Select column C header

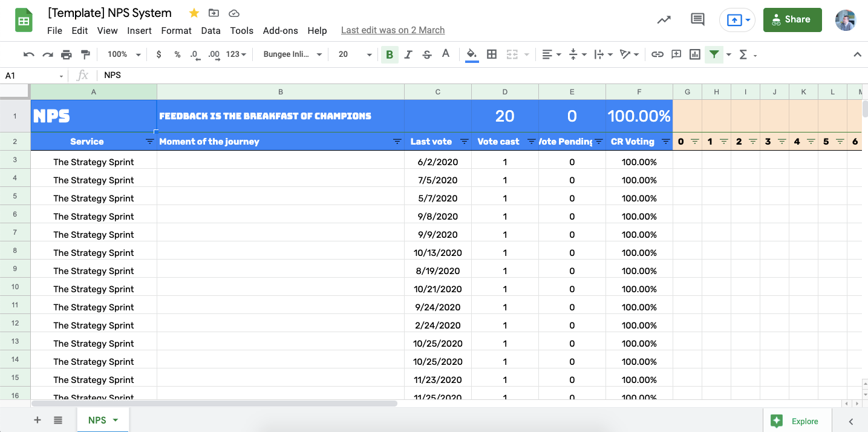(438, 92)
